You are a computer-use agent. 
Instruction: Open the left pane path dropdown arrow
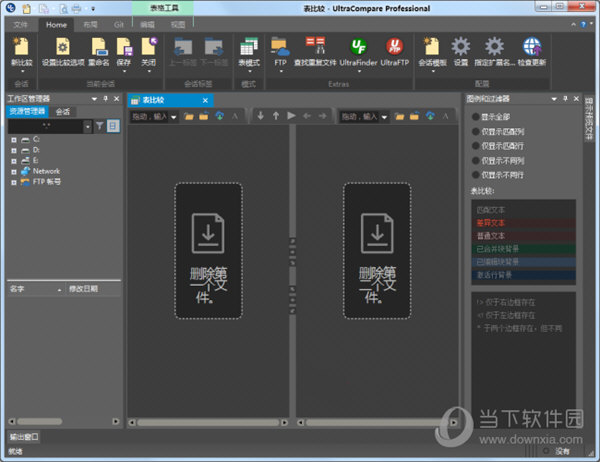point(174,117)
